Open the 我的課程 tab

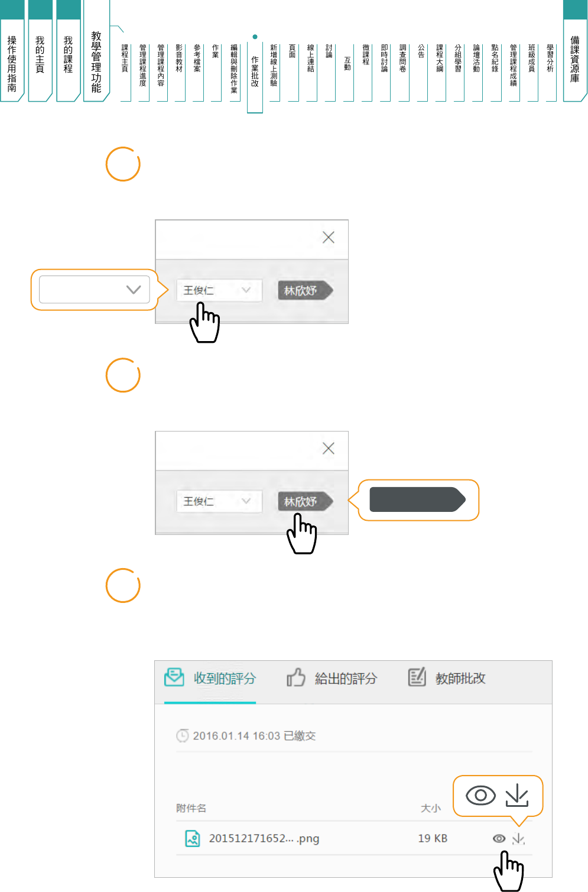tap(68, 59)
